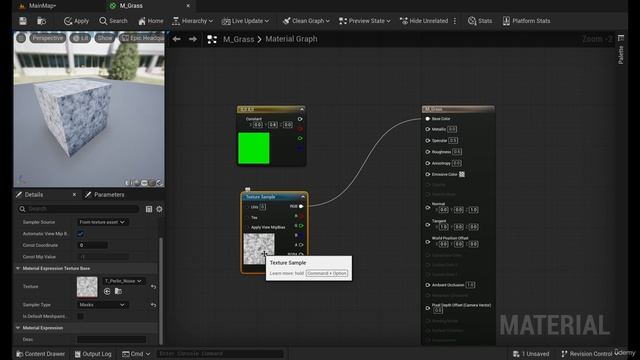This screenshot has width=640, height=360.
Task: Open the Sampler Source dropdown
Action: [x=102, y=222]
